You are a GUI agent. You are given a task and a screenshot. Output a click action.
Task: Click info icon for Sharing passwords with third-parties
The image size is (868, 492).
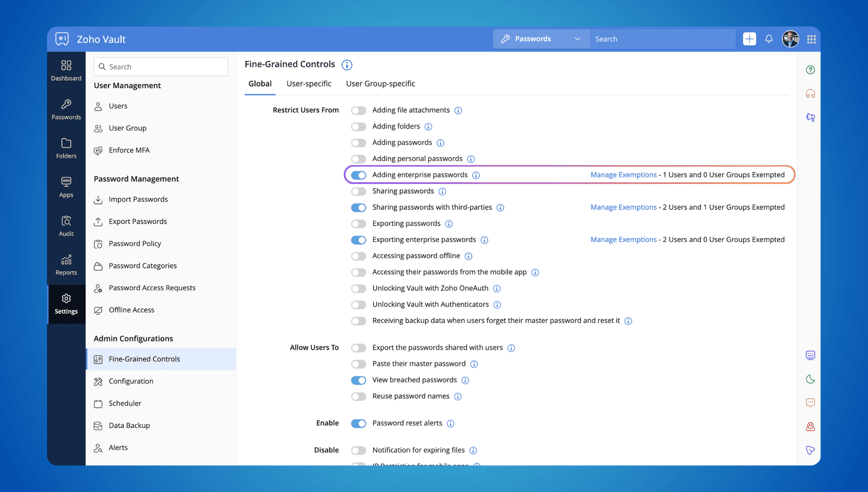[501, 208]
